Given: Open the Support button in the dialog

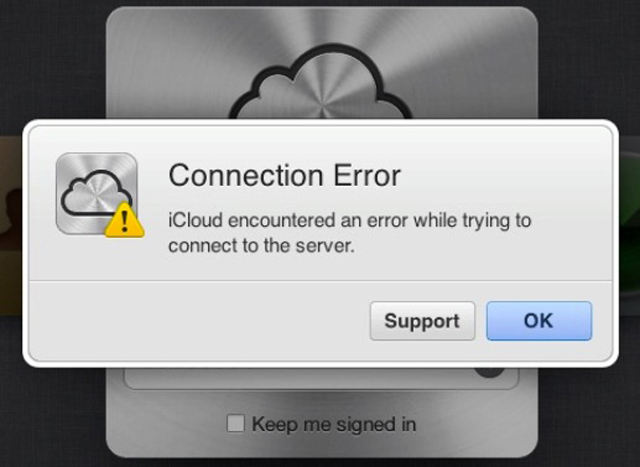Looking at the screenshot, I should tap(422, 321).
